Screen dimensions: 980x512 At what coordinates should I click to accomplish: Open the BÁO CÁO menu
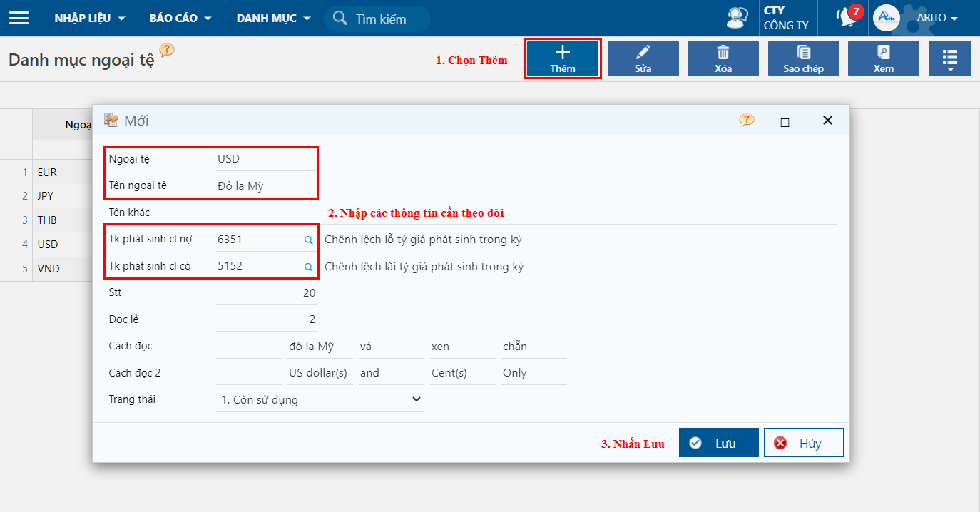tap(180, 18)
